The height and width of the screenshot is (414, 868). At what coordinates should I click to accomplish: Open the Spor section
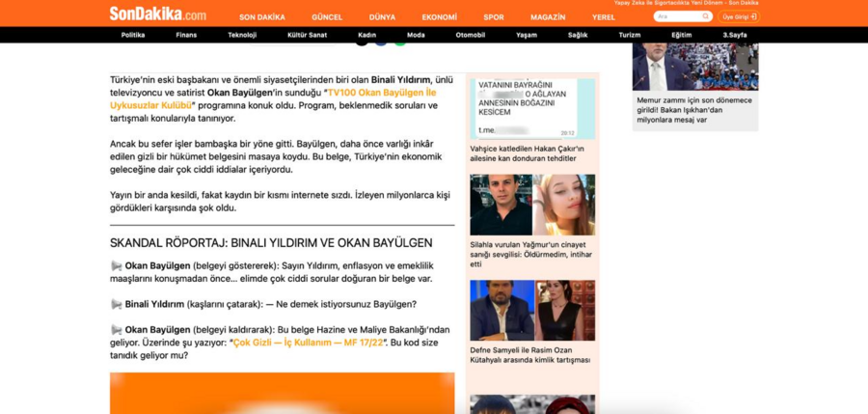click(493, 17)
